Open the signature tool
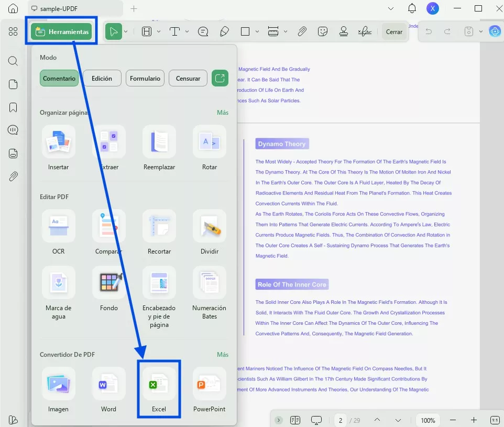This screenshot has width=504, height=427. point(365,31)
